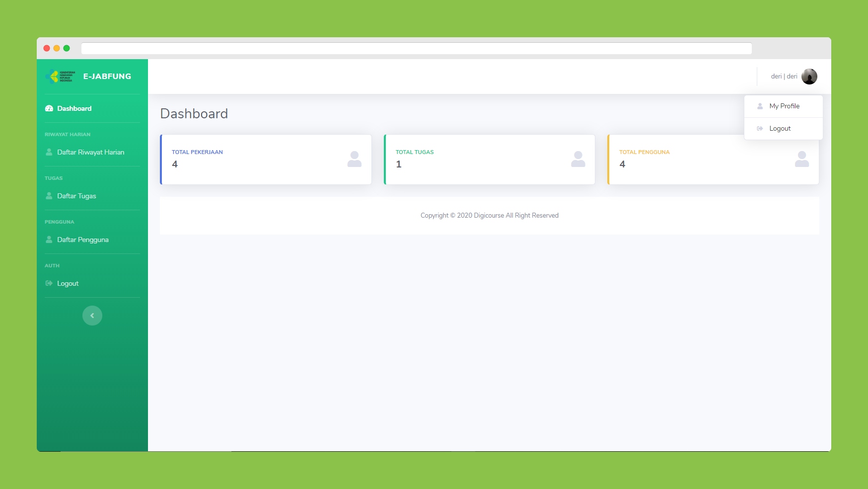The image size is (868, 489).
Task: Click the 'deri | deri' username text
Action: [784, 77]
